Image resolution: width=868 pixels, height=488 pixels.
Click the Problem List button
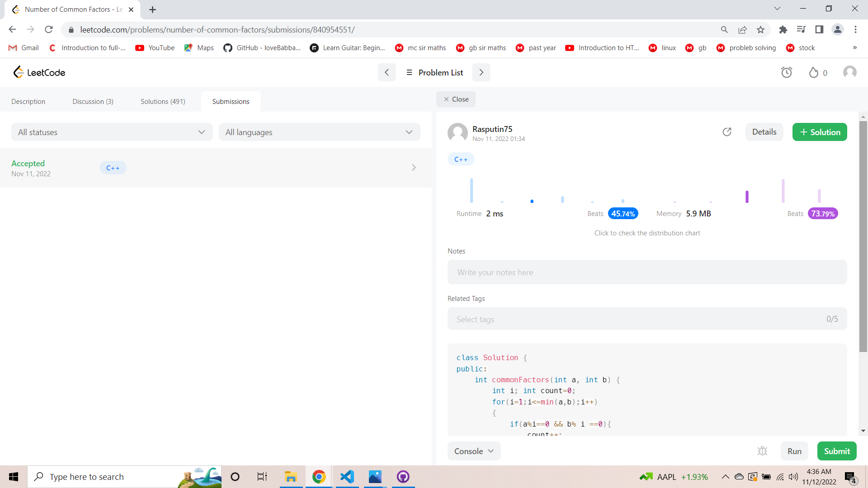[x=434, y=72]
